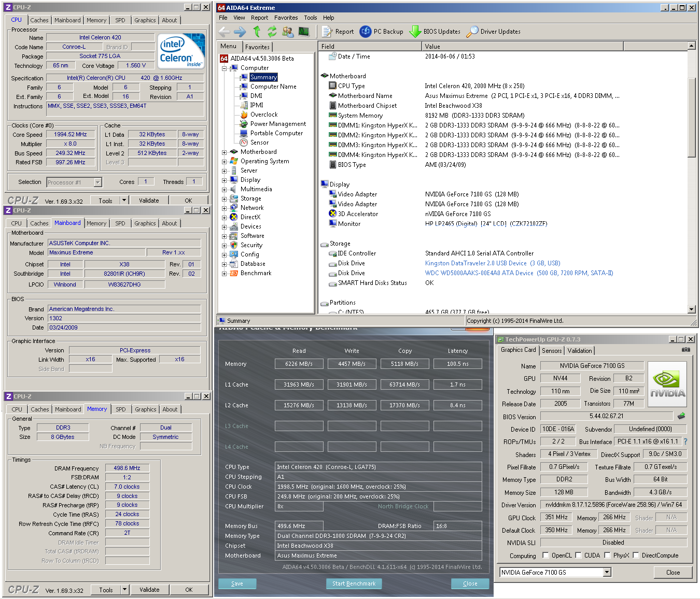This screenshot has width=700, height=599.
Task: Click the AIDA64 list scroll-up arrow
Action: [692, 46]
